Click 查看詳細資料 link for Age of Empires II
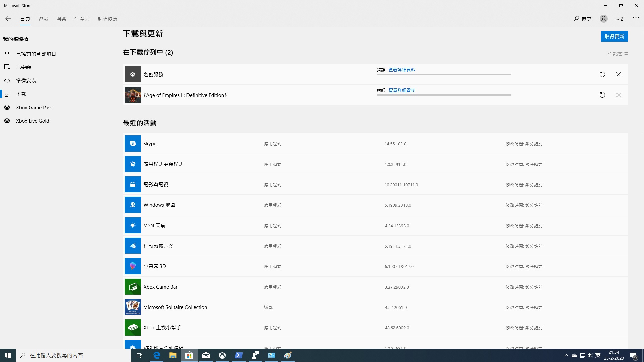The image size is (644, 362). click(401, 90)
